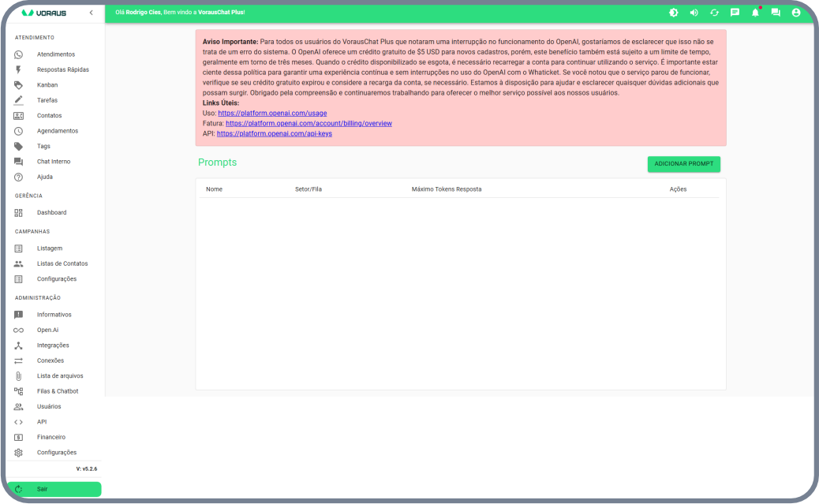Open the internal chat bubbles icon in header
This screenshot has height=504, width=819.
pyautogui.click(x=776, y=13)
